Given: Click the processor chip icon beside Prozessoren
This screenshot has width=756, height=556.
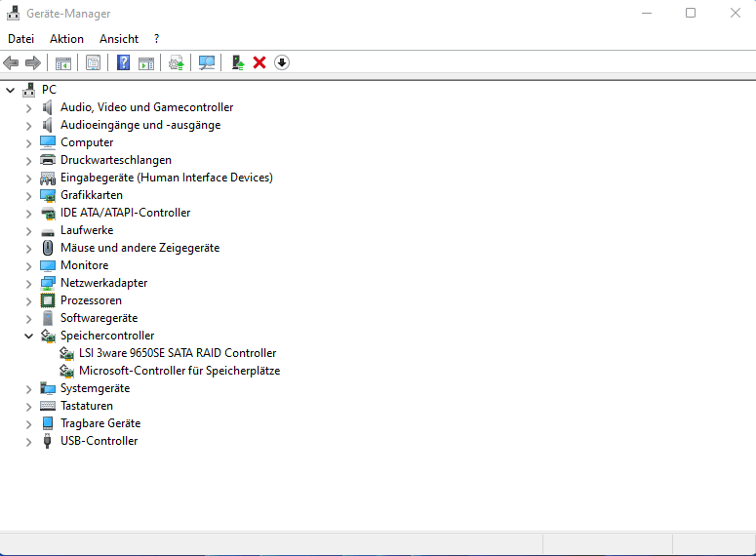Looking at the screenshot, I should [47, 300].
